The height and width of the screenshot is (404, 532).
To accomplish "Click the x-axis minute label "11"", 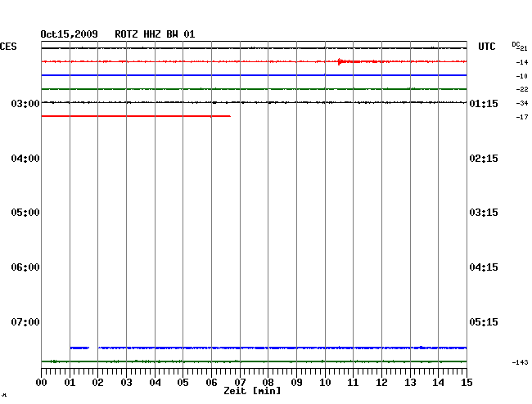I will click(353, 383).
